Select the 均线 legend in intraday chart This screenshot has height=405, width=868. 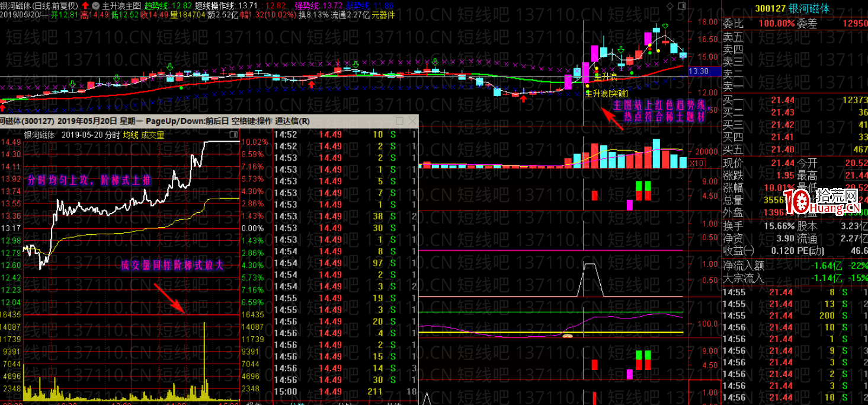tap(130, 135)
